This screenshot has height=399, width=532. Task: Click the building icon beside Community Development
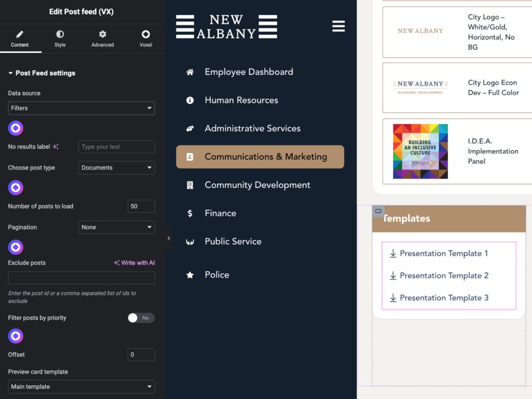(190, 185)
